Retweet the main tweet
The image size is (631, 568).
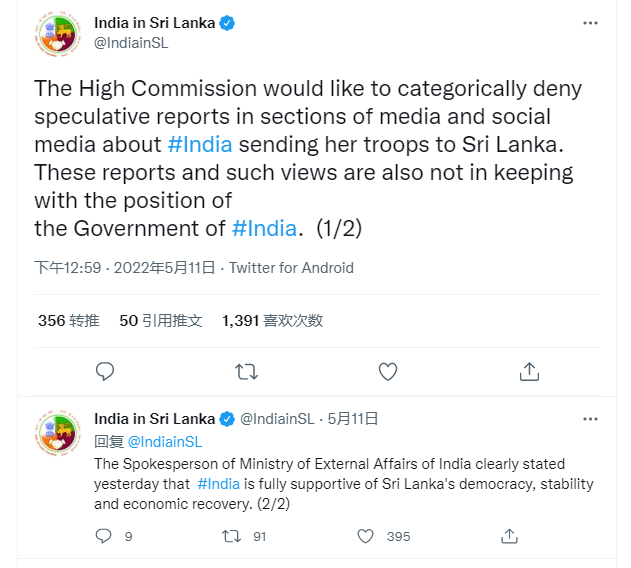[x=246, y=372]
